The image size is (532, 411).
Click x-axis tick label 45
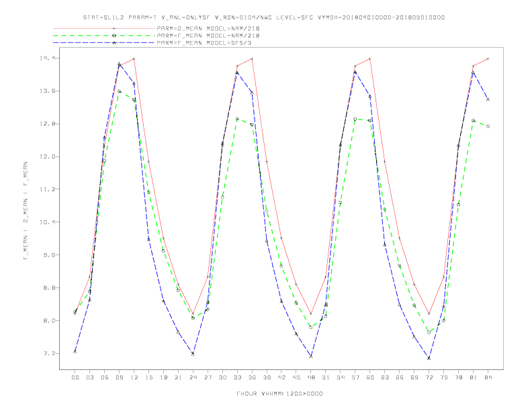[x=296, y=377]
